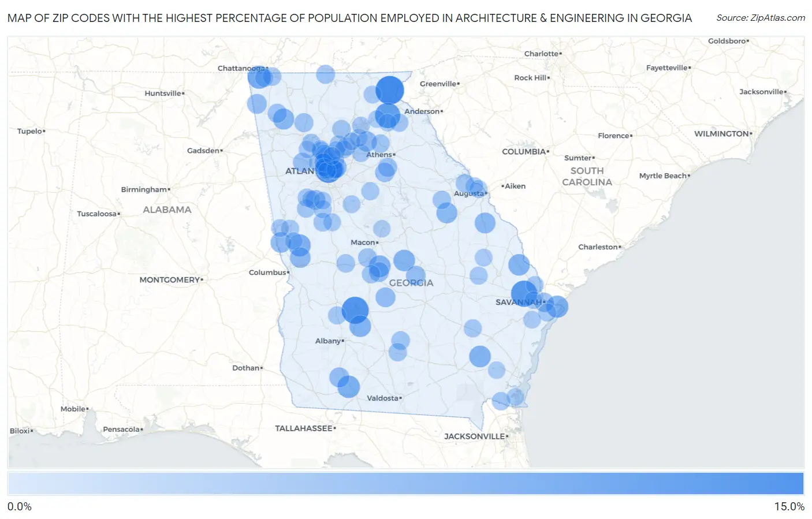Click the SAVANNAH city label

coord(519,302)
